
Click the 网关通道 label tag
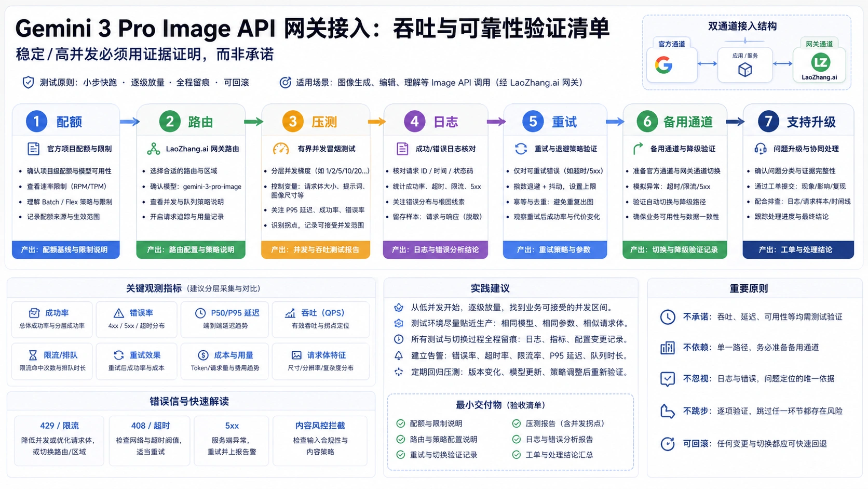tap(819, 44)
